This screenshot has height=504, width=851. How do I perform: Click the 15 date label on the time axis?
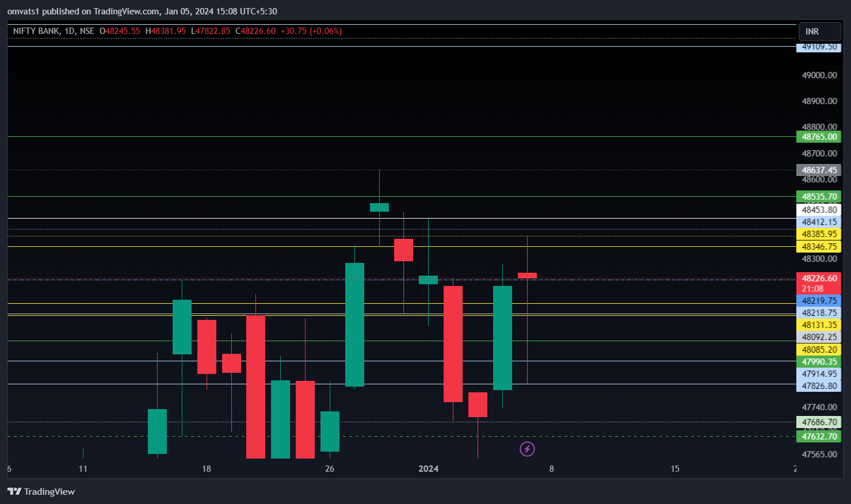click(675, 469)
